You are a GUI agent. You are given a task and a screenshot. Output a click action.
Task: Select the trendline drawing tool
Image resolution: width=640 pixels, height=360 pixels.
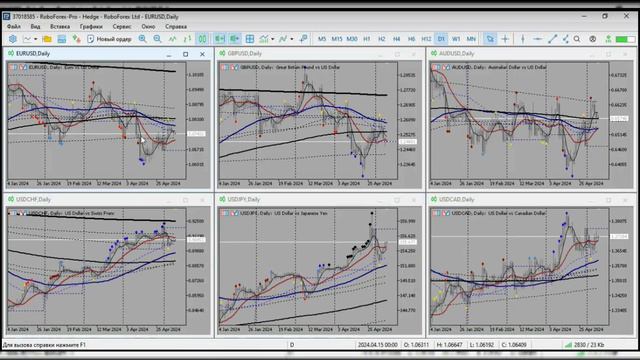[x=553, y=39]
